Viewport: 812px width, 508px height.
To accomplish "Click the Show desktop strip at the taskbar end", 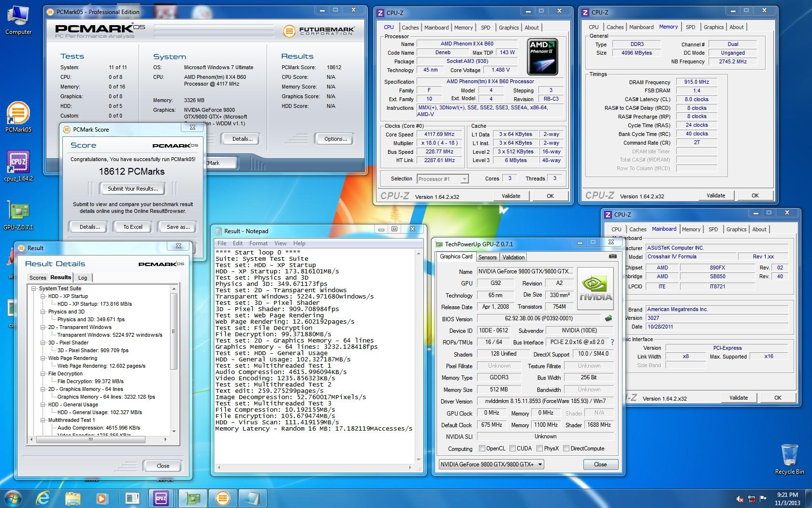I will pyautogui.click(x=809, y=498).
